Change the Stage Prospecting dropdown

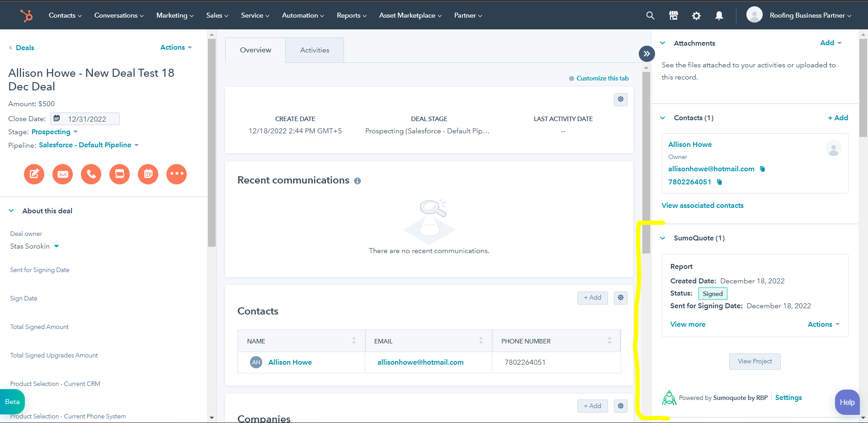click(x=54, y=132)
